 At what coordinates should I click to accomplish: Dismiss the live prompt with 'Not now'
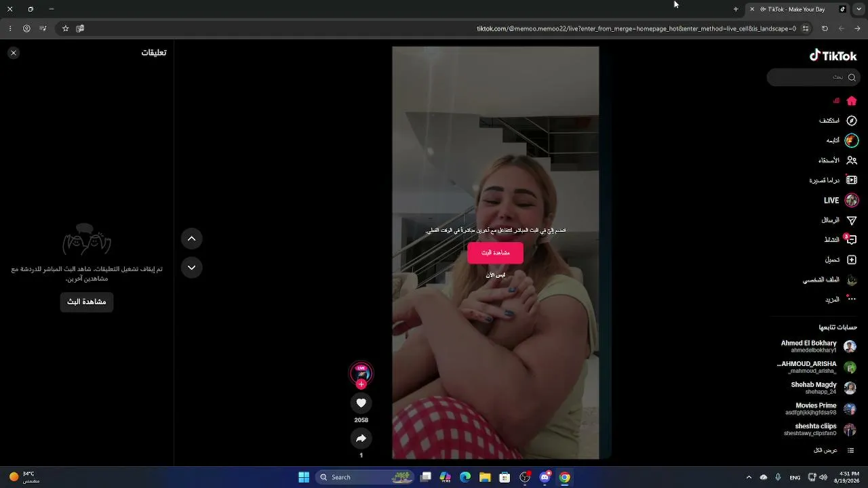pyautogui.click(x=495, y=275)
